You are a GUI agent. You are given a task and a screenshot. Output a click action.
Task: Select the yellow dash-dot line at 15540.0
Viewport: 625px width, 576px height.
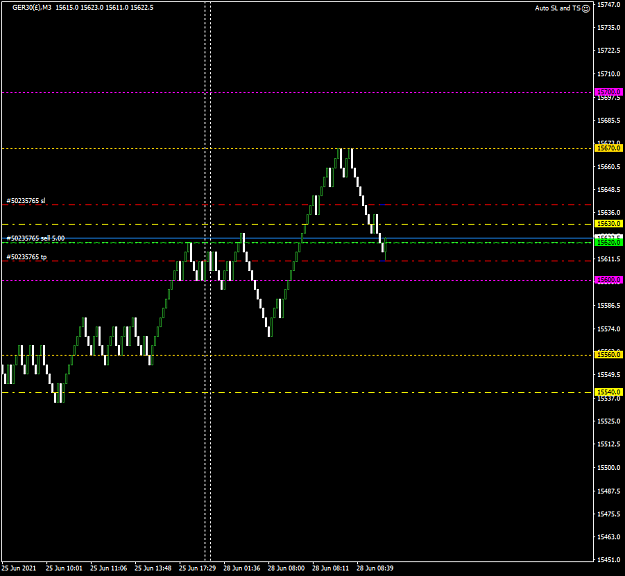(297, 393)
